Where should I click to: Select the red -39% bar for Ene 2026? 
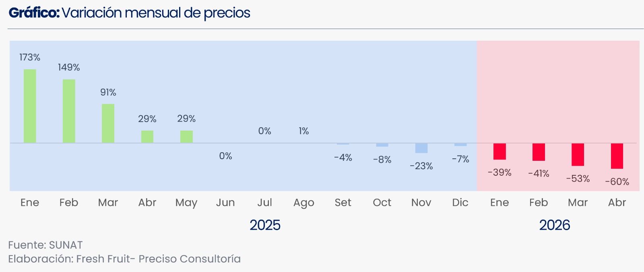coord(500,152)
